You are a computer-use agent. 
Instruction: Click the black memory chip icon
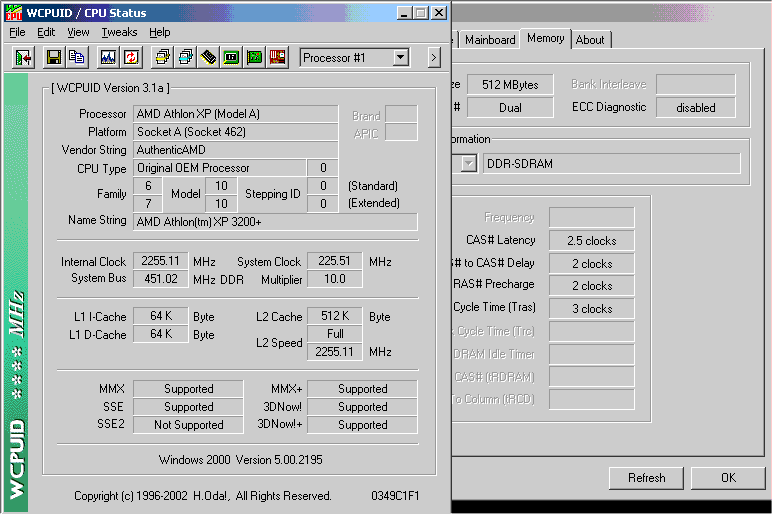click(x=208, y=58)
